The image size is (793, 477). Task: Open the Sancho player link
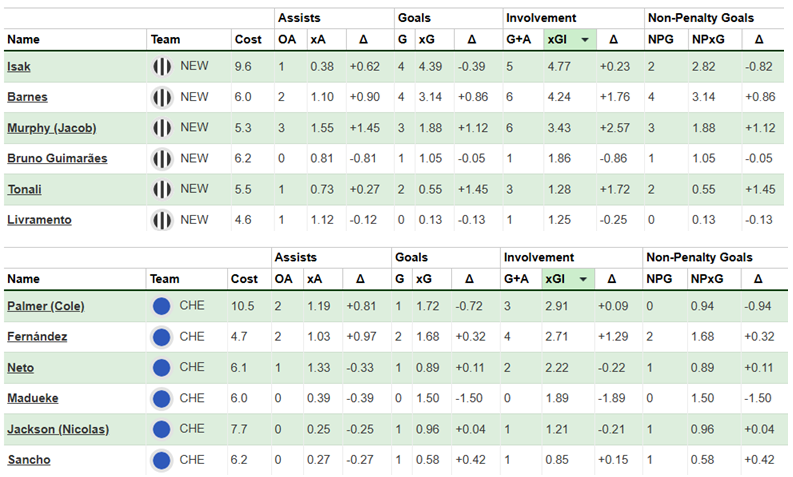click(x=28, y=459)
